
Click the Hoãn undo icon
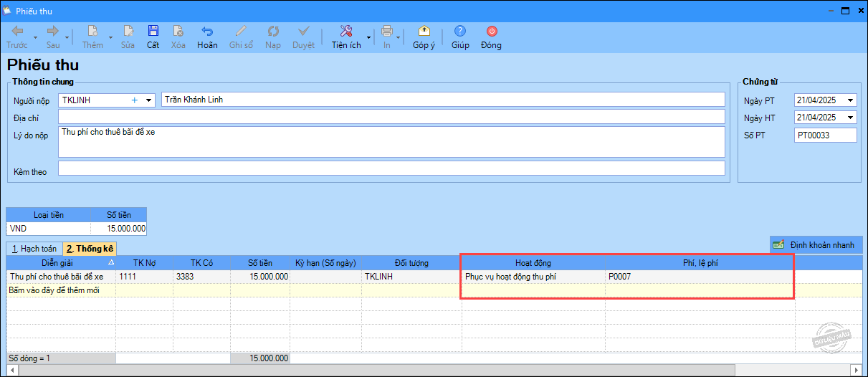207,32
